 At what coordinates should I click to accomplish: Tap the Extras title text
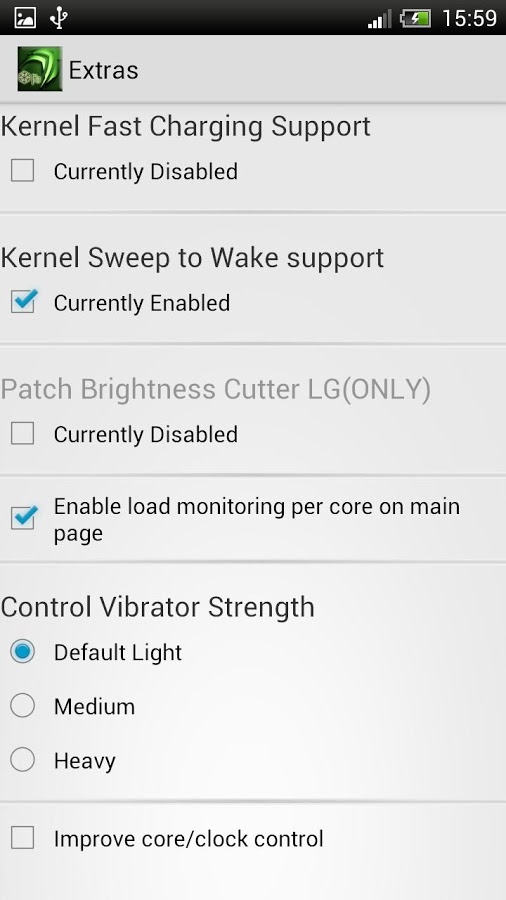[x=103, y=70]
